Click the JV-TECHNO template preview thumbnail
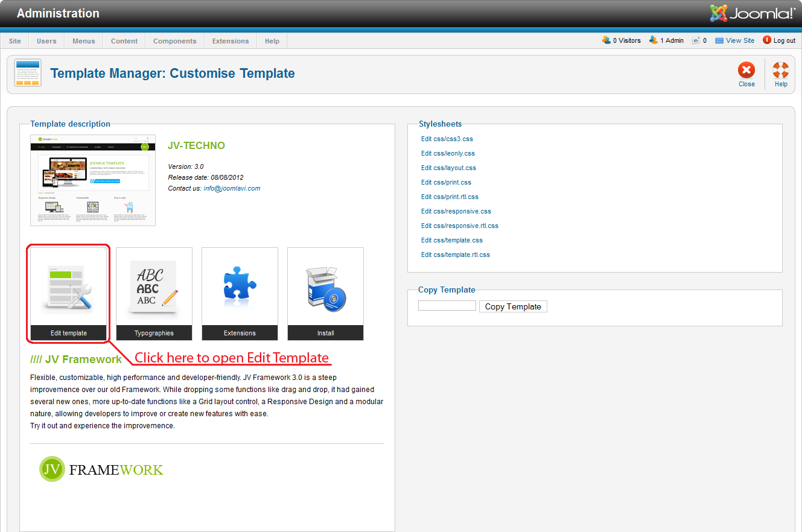802x532 pixels. pyautogui.click(x=93, y=180)
